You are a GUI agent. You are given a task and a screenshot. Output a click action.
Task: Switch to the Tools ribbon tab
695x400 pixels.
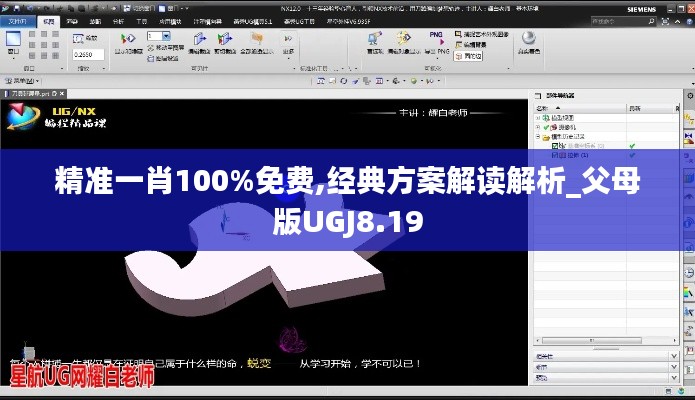[141, 21]
